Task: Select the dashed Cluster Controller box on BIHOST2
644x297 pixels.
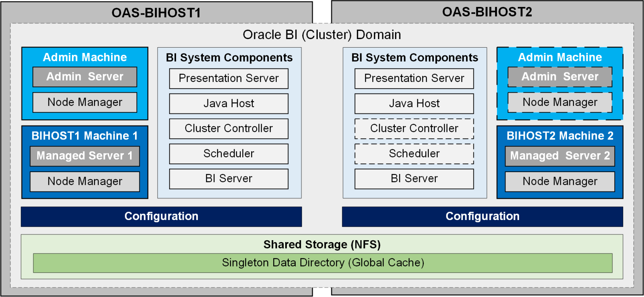Action: (x=414, y=129)
